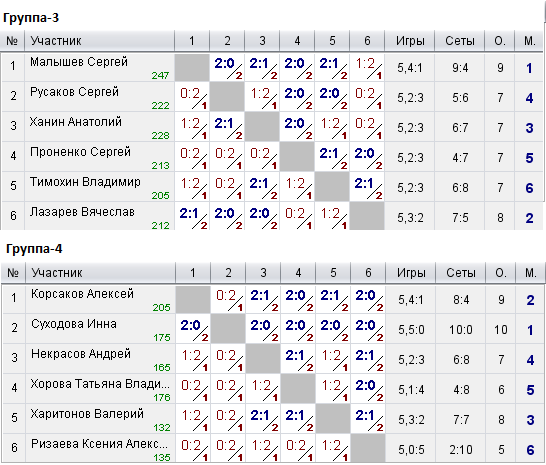Image resolution: width=546 pixels, height=465 pixels.
Task: Open Хорова Татьяна's 2:0 win cell
Action: pos(368,389)
